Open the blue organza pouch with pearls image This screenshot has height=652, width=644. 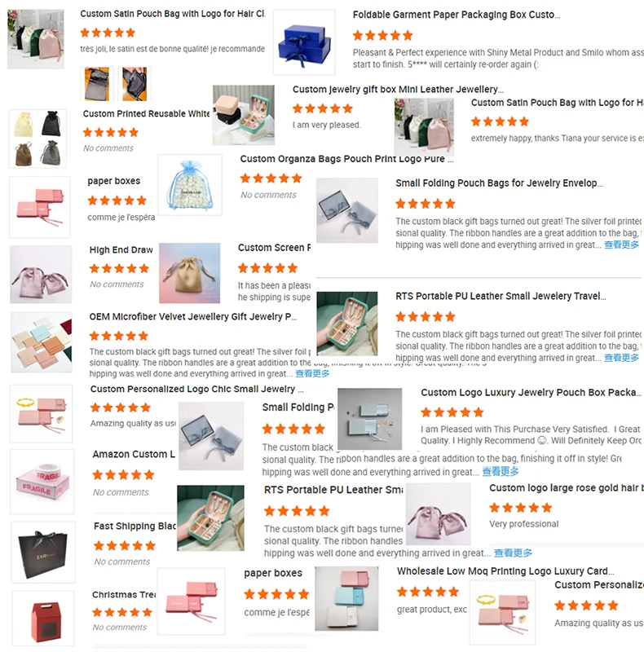coord(190,185)
